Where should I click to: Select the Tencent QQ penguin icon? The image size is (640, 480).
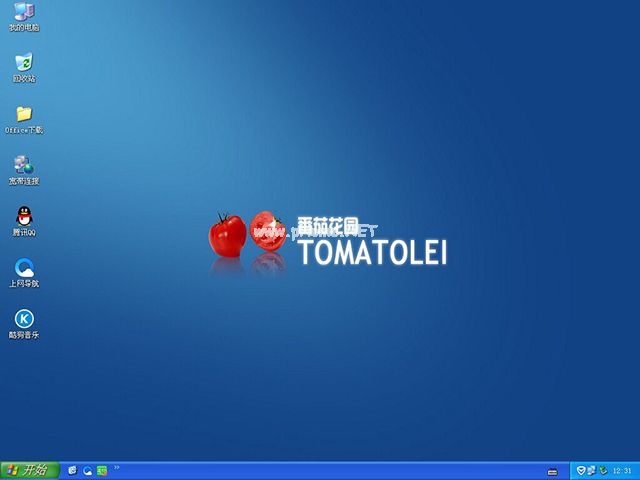tap(24, 216)
